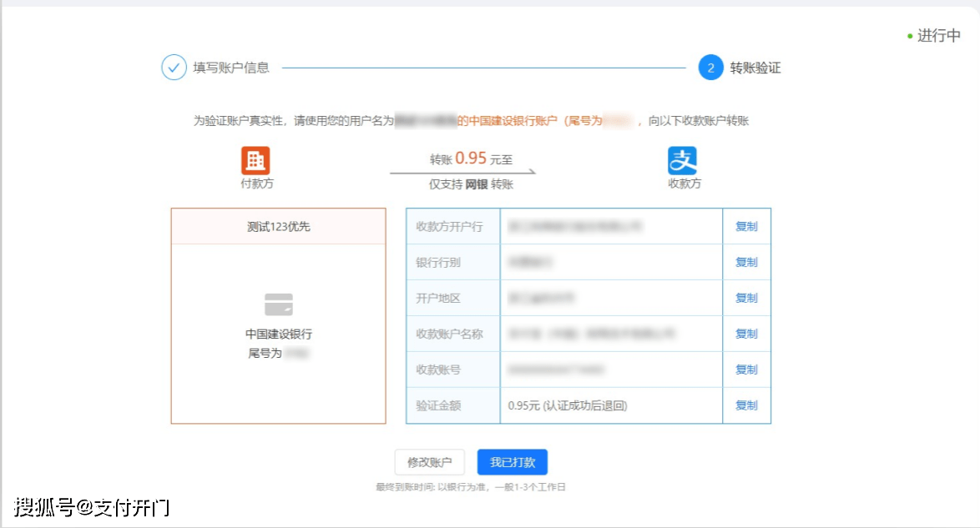
Task: Click the green 进行中 status indicator
Action: (934, 36)
